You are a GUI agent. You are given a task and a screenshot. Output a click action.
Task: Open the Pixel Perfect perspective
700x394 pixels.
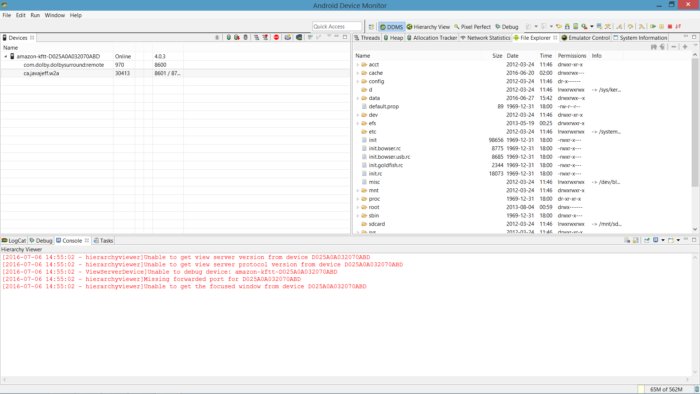[472, 27]
